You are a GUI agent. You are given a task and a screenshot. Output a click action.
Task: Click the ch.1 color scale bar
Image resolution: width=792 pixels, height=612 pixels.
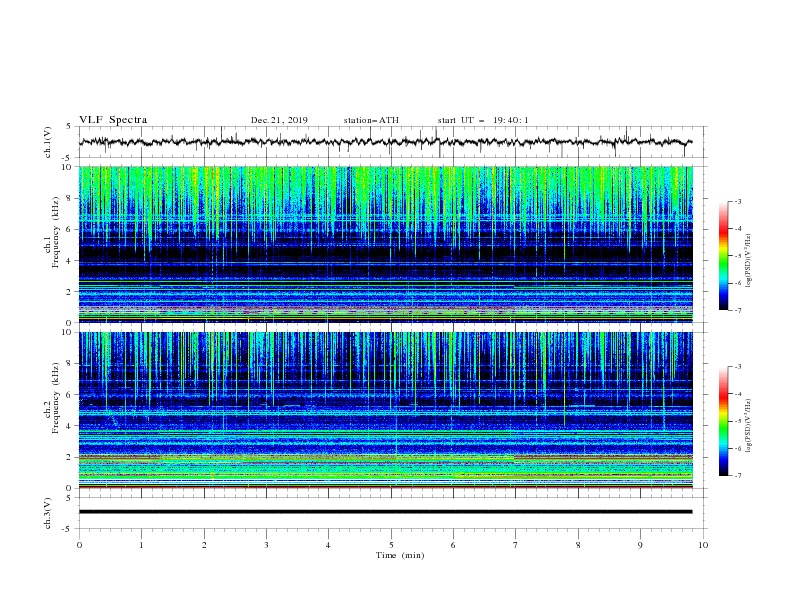click(x=723, y=256)
